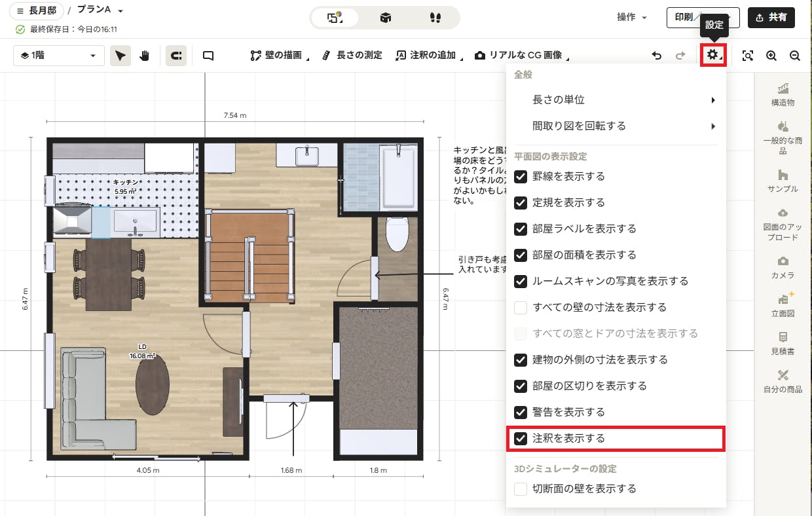Click the 長月邸 project name
This screenshot has width=812, height=516.
tap(43, 11)
